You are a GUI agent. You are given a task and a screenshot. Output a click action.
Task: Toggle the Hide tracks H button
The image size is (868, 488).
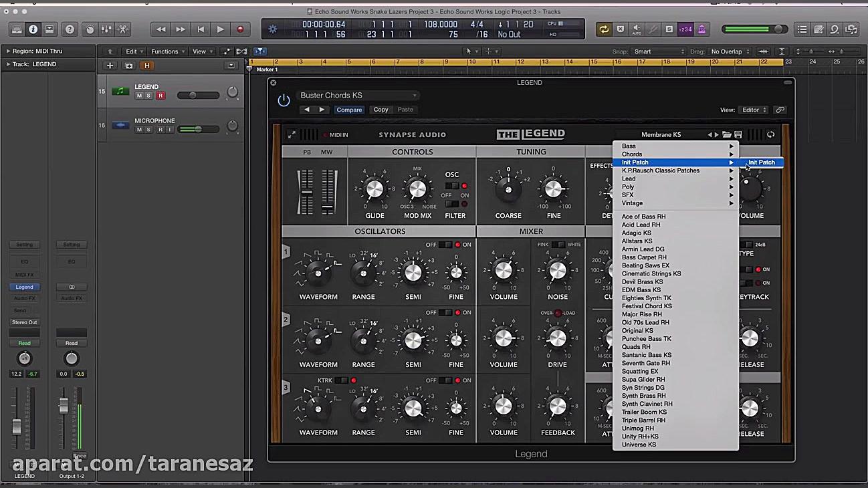pos(147,66)
